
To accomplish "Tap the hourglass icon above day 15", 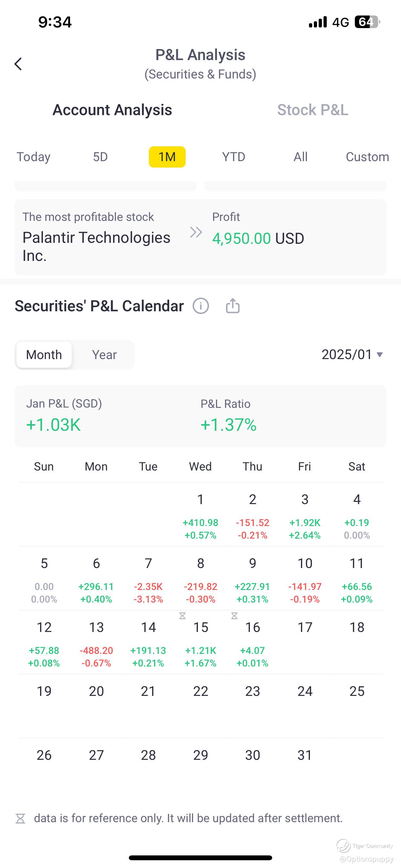I will click(182, 616).
